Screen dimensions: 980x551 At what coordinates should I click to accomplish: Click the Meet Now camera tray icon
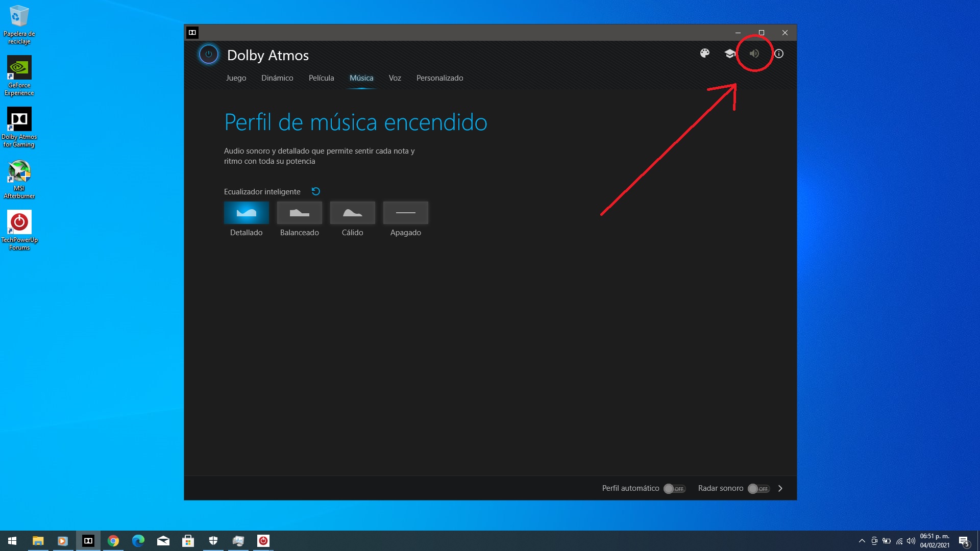[874, 541]
